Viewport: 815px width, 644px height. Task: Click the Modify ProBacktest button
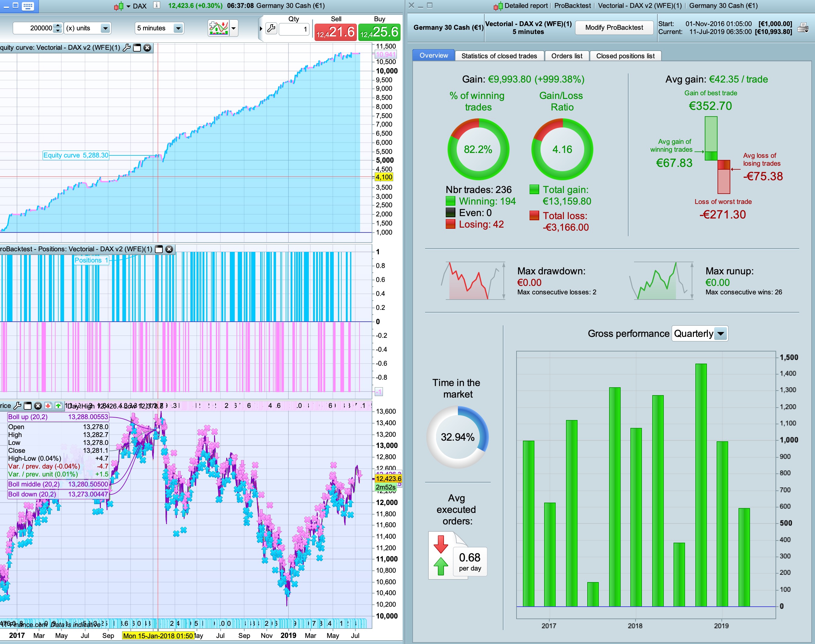(x=614, y=28)
